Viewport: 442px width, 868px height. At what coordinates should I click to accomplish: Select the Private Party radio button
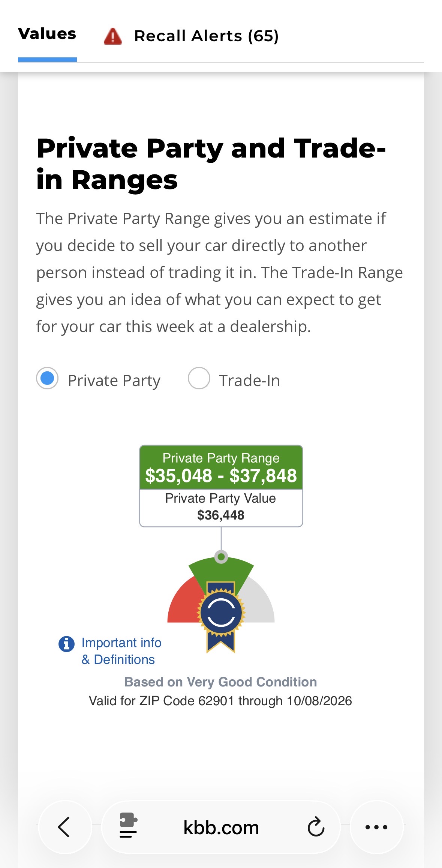pyautogui.click(x=47, y=378)
